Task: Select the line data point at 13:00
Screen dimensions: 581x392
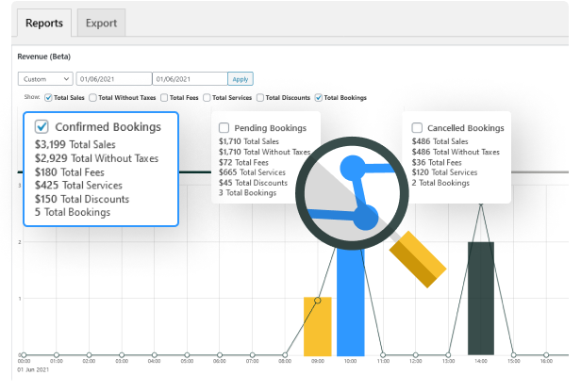Action: (x=448, y=355)
